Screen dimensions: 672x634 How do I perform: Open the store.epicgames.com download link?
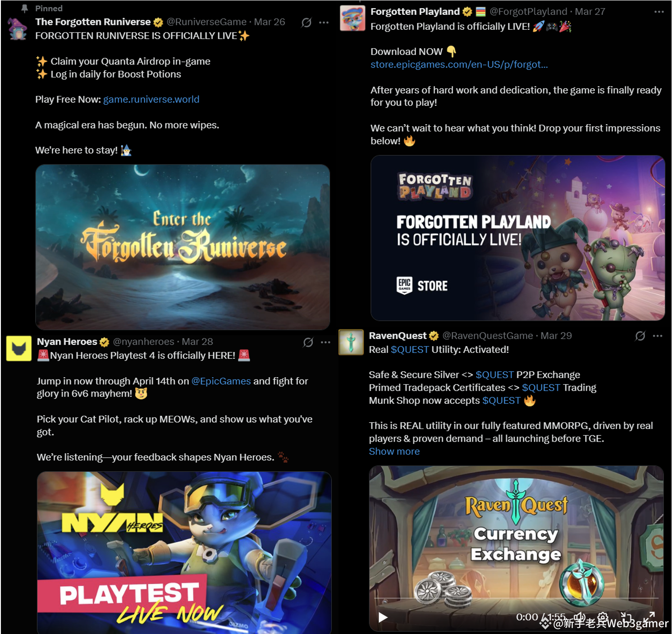(459, 65)
